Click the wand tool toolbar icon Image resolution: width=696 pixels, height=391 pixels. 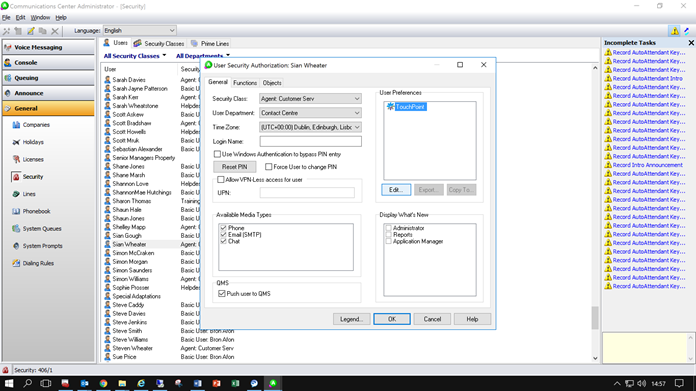click(6, 31)
